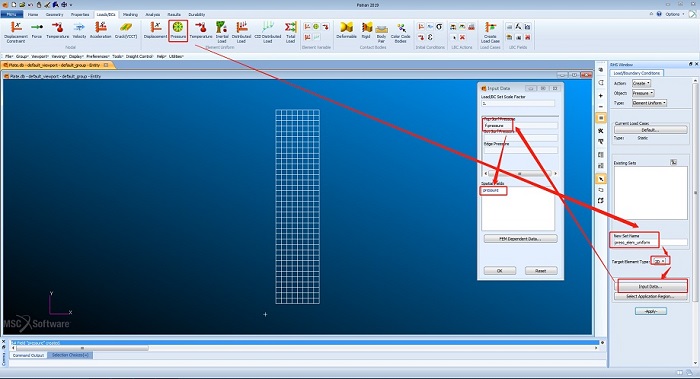Switch to the Meshing ribbon tab
The image size is (700, 379).
point(130,14)
